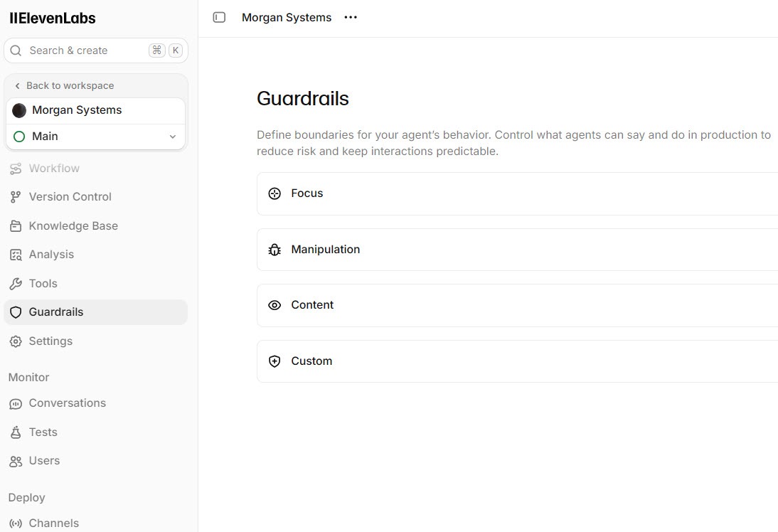Open Channels under Deploy
Viewport: 778px width, 532px height.
[x=96, y=523]
